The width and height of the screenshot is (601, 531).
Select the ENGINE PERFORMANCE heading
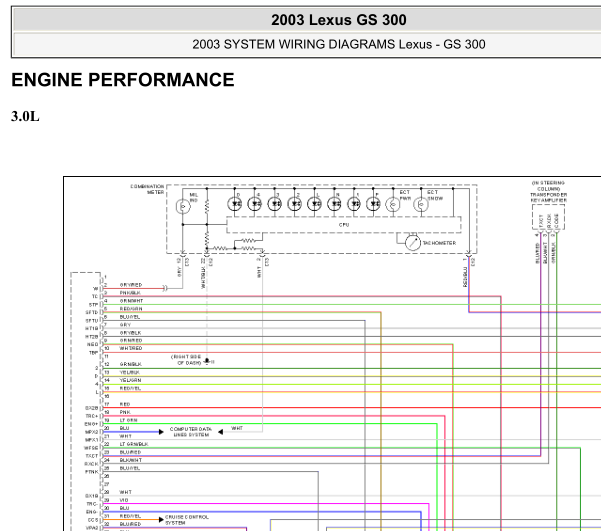click(123, 80)
